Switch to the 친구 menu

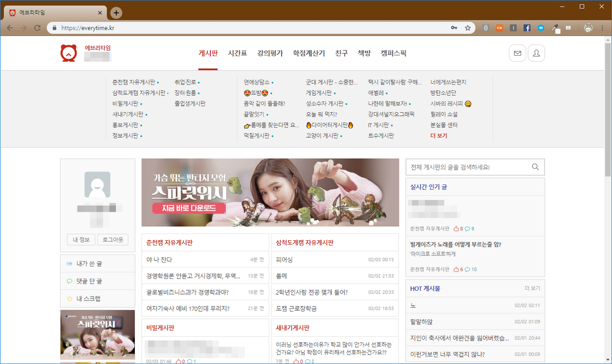pyautogui.click(x=341, y=54)
